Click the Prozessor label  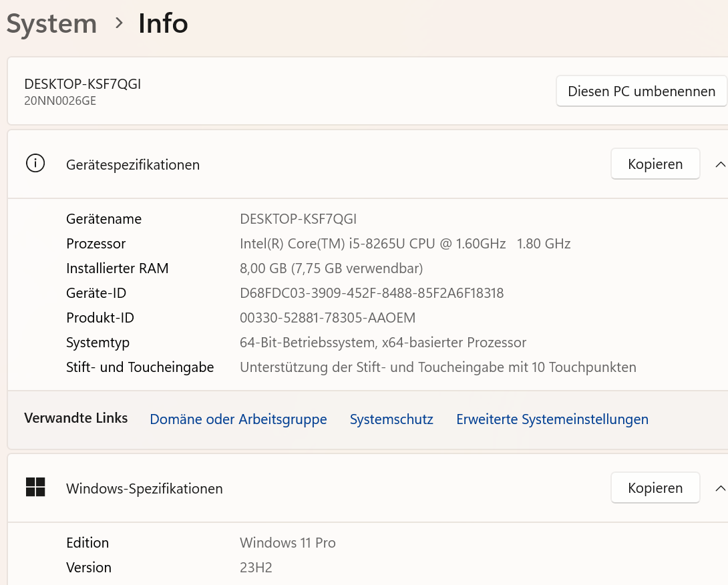(96, 243)
